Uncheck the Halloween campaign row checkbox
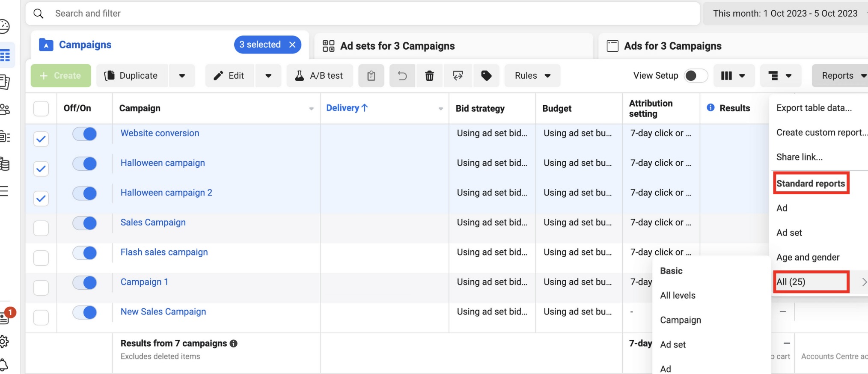Screen dimensions: 868x374 pos(41,169)
